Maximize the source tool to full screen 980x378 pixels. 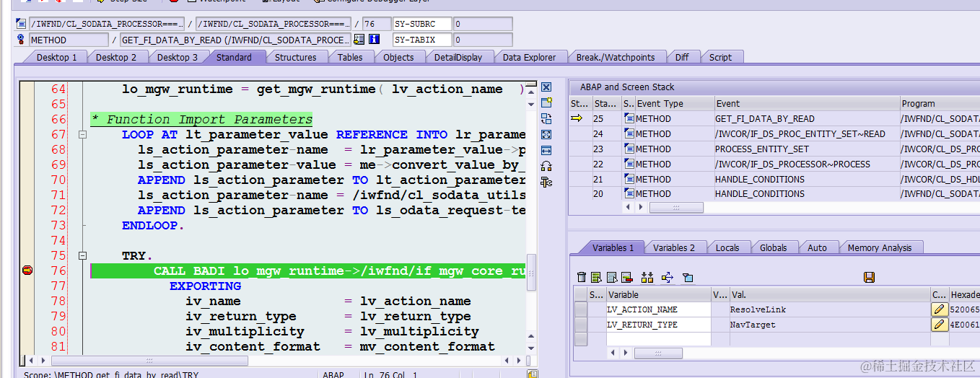coord(546,134)
